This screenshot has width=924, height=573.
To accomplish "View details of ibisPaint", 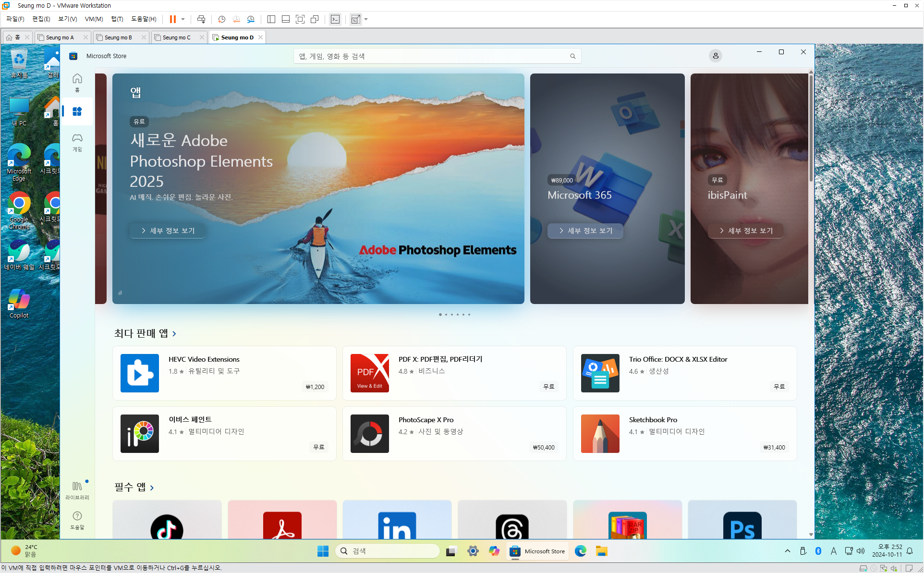I will coord(746,231).
